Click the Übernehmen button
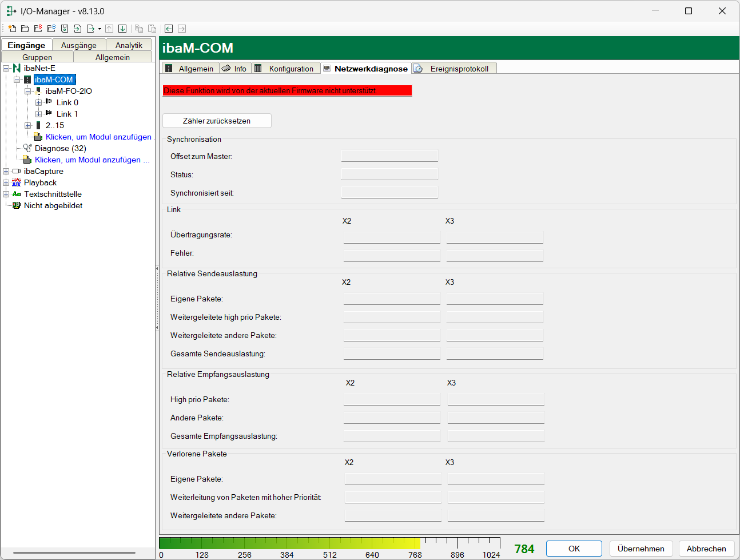This screenshot has width=740, height=560. (x=640, y=549)
